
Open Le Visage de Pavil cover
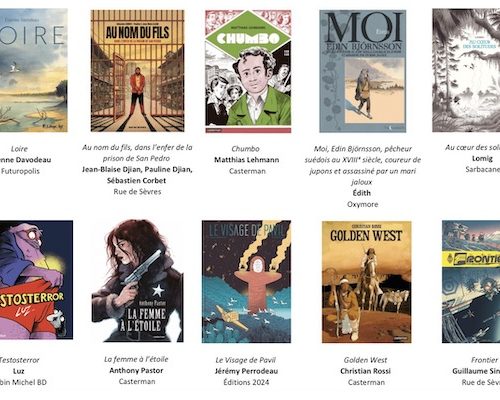coord(246,281)
